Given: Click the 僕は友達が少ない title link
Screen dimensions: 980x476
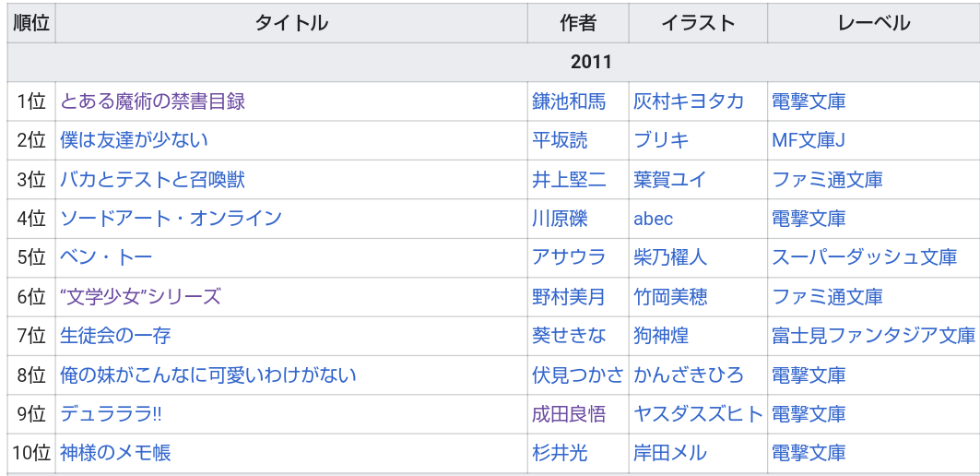Looking at the screenshot, I should coord(135,140).
